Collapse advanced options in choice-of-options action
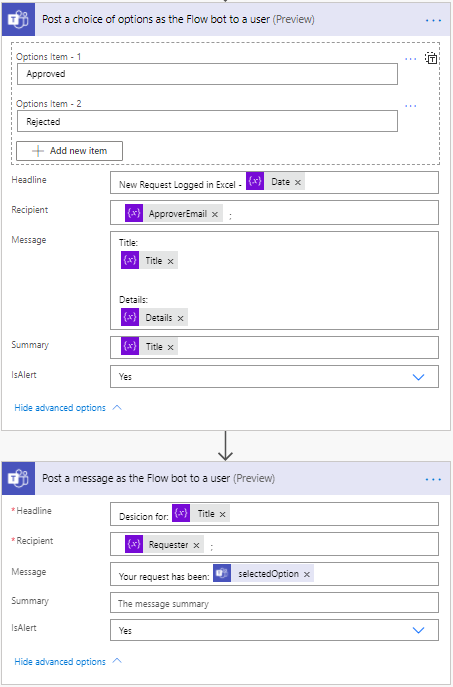Viewport: 453px width, 687px height. 68,408
